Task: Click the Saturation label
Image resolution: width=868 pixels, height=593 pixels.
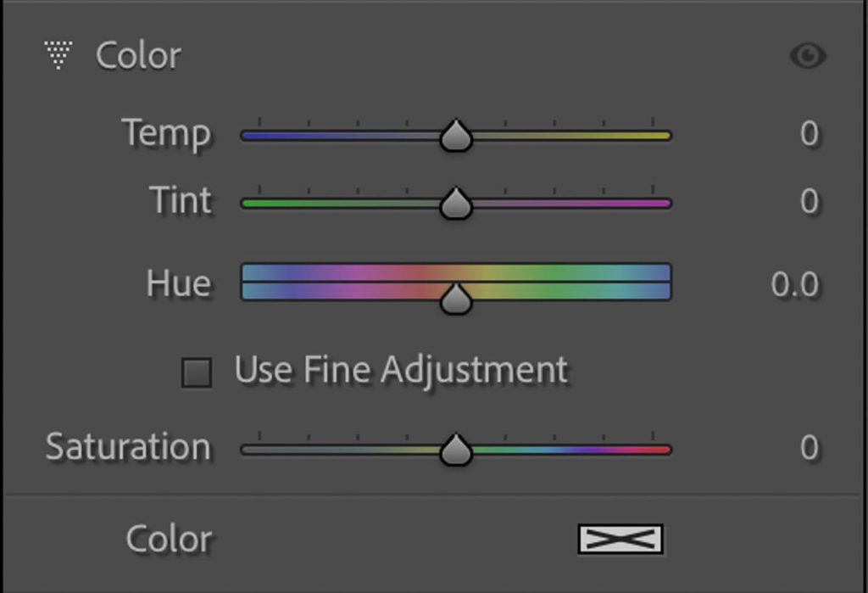Action: point(129,447)
